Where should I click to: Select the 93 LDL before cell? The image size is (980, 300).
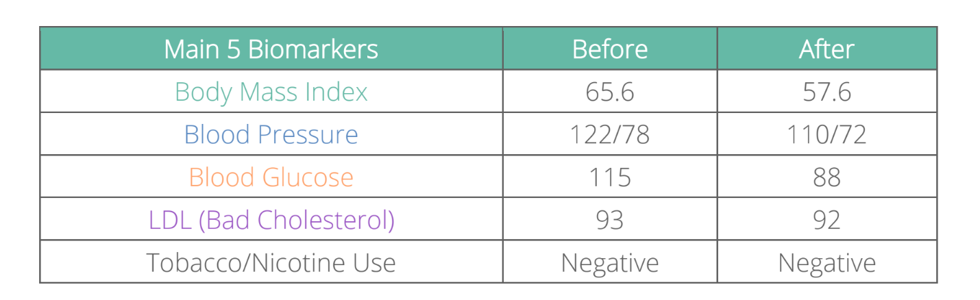coord(610,220)
